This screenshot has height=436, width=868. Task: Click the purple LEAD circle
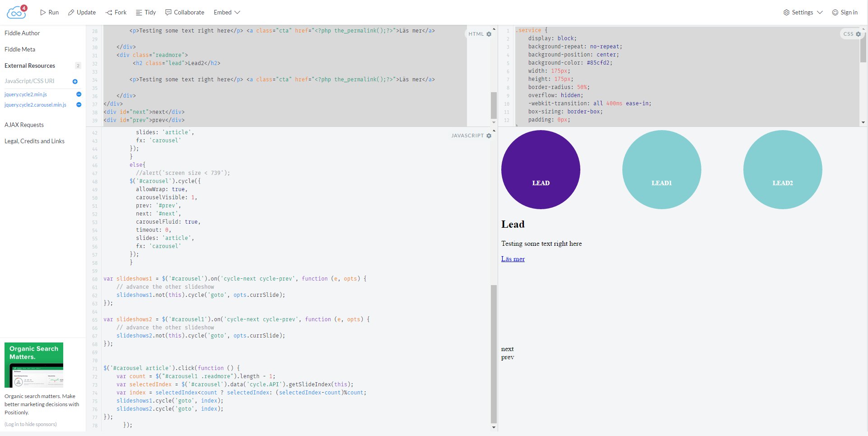[541, 169]
